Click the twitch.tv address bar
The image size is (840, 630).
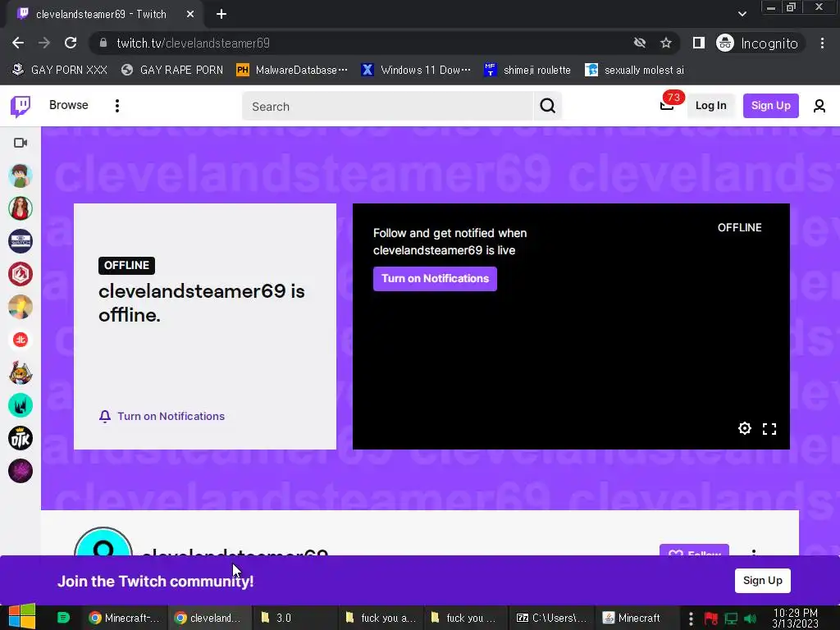(x=359, y=43)
